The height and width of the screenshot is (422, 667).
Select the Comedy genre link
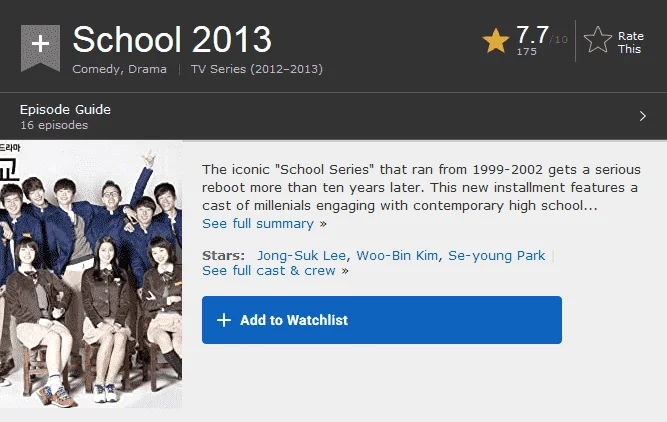point(96,69)
